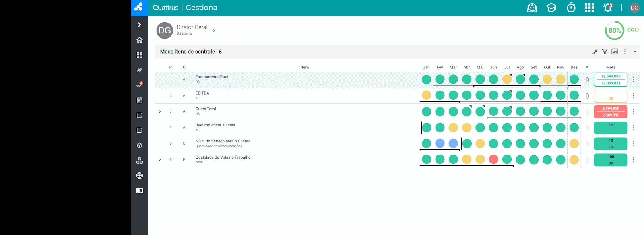Viewport: 644px width, 235px height.
Task: Click the 80% EGU progress circle
Action: [614, 31]
